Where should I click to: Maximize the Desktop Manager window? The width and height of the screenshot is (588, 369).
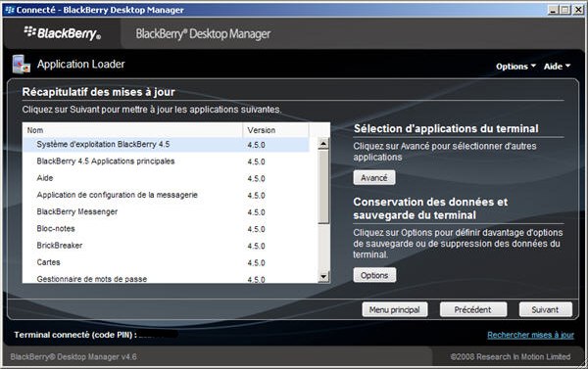coord(565,10)
